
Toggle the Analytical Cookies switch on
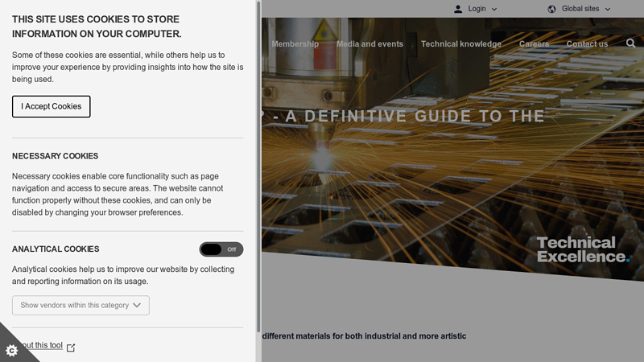pos(221,249)
